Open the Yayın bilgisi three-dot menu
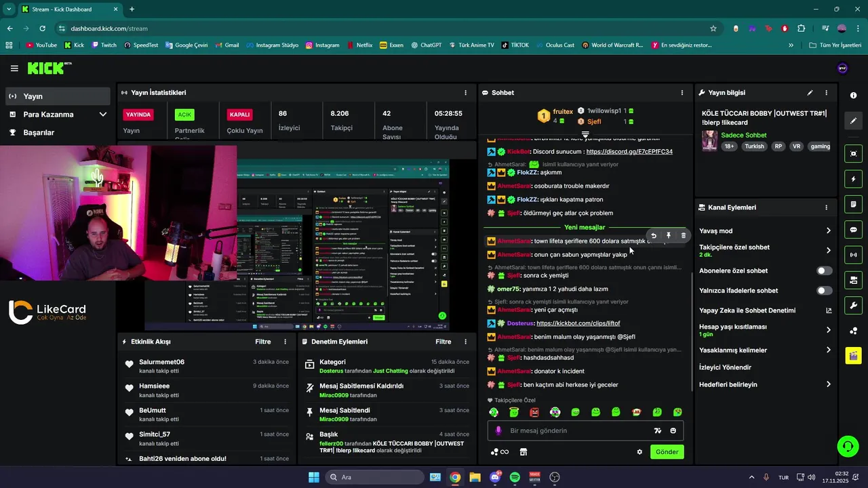 pyautogui.click(x=826, y=93)
